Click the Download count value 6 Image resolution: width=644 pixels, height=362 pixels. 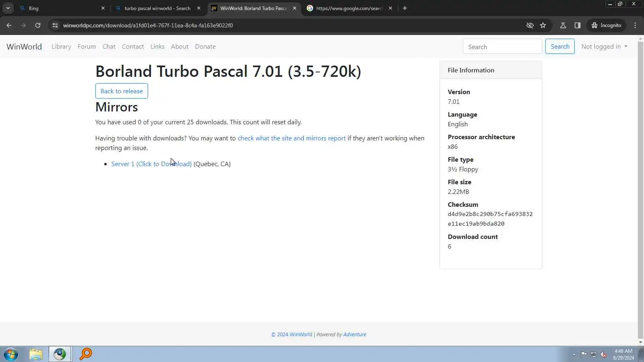450,247
